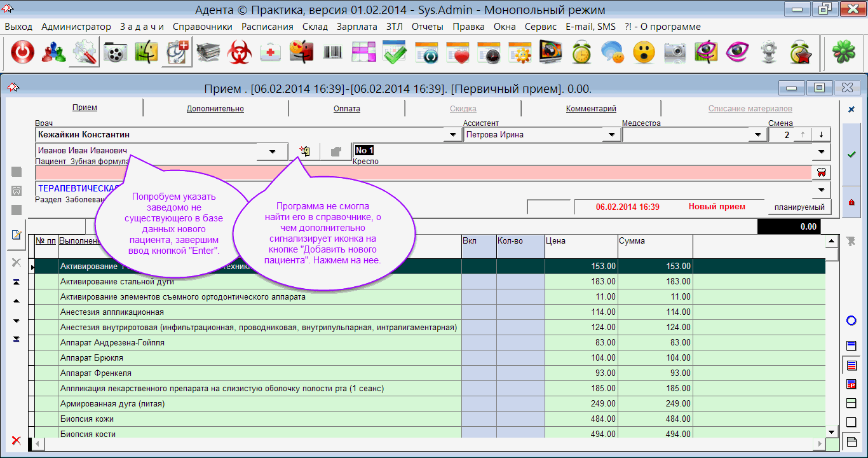Click the red power exit icon
The image size is (868, 458).
(22, 53)
